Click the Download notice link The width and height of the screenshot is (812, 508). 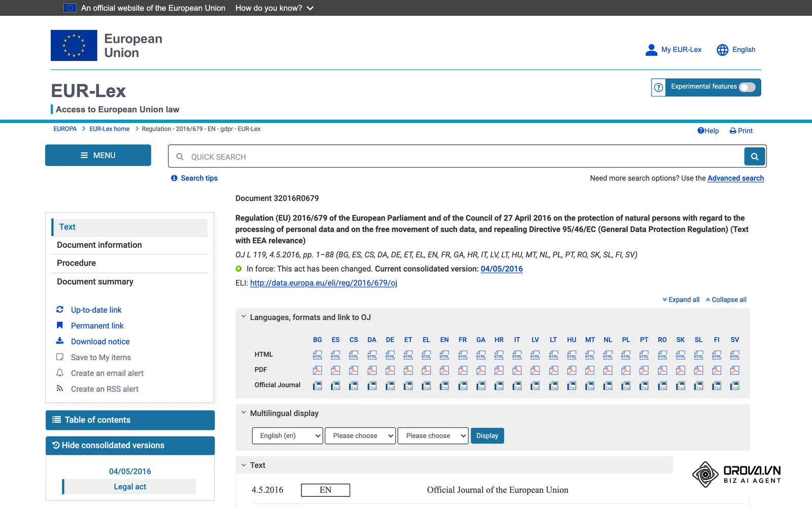point(100,341)
